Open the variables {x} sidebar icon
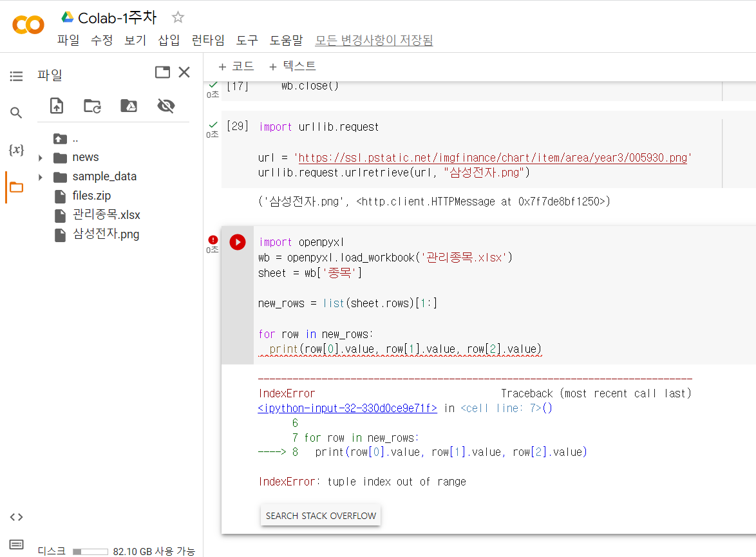Viewport: 756px width, 557px height. [x=16, y=149]
